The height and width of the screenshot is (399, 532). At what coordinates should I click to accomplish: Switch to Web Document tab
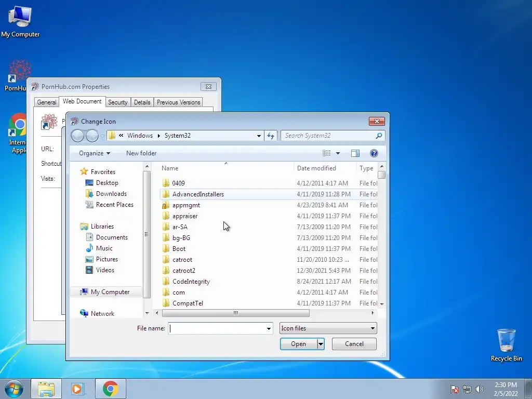82,101
